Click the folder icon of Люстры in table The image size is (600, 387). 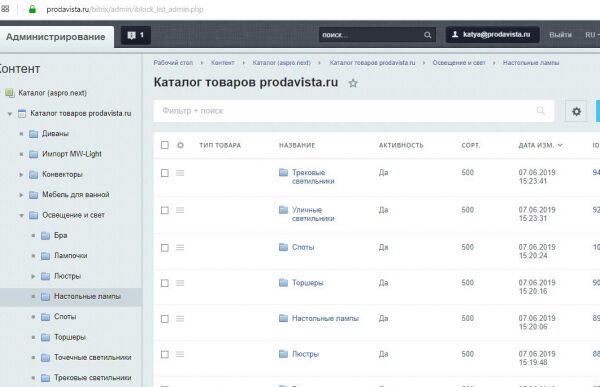pos(283,354)
